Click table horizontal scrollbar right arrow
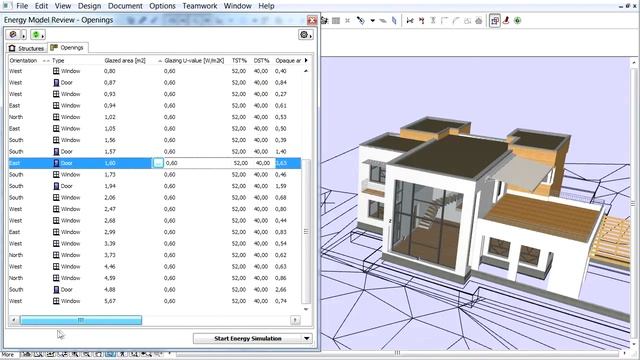 pyautogui.click(x=295, y=320)
